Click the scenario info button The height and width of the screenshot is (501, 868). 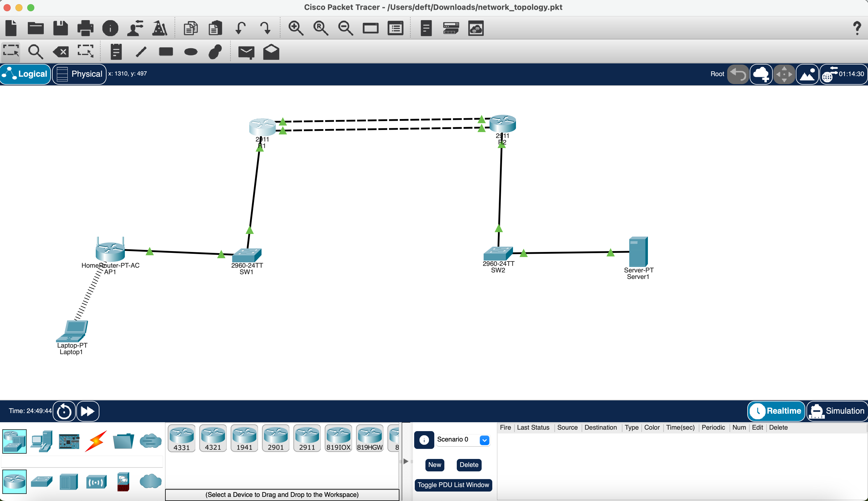(x=424, y=440)
